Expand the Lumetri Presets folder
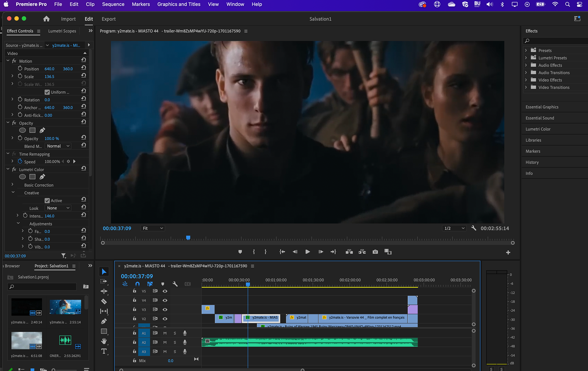 [x=526, y=58]
